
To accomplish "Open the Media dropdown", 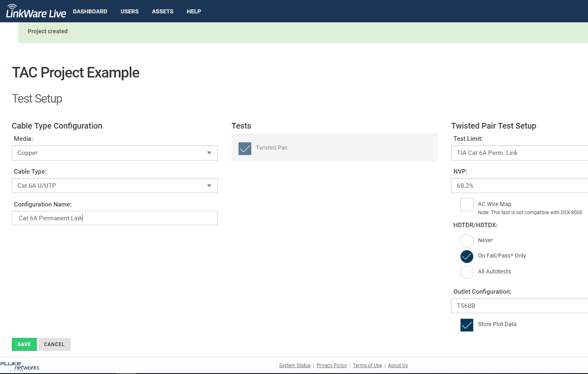I will (115, 153).
